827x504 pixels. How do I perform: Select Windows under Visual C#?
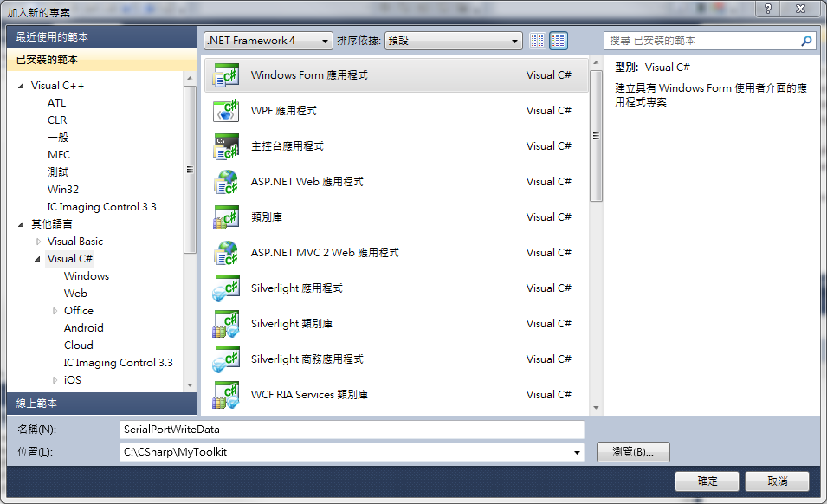[x=87, y=276]
